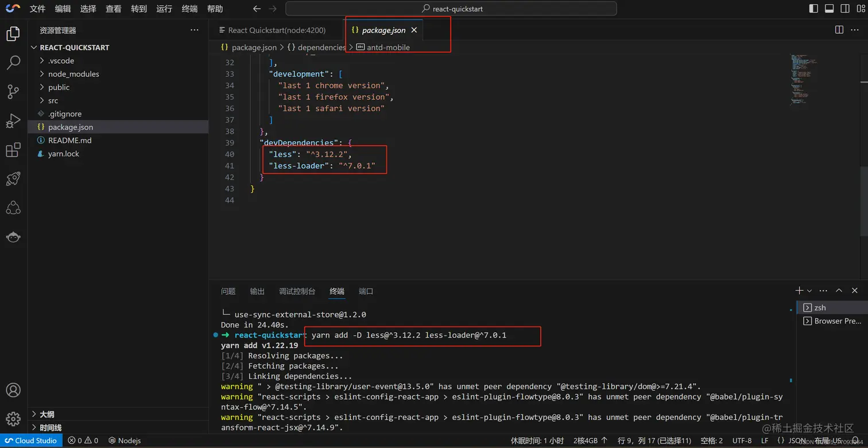
Task: Expand the src folder
Action: (x=118, y=100)
